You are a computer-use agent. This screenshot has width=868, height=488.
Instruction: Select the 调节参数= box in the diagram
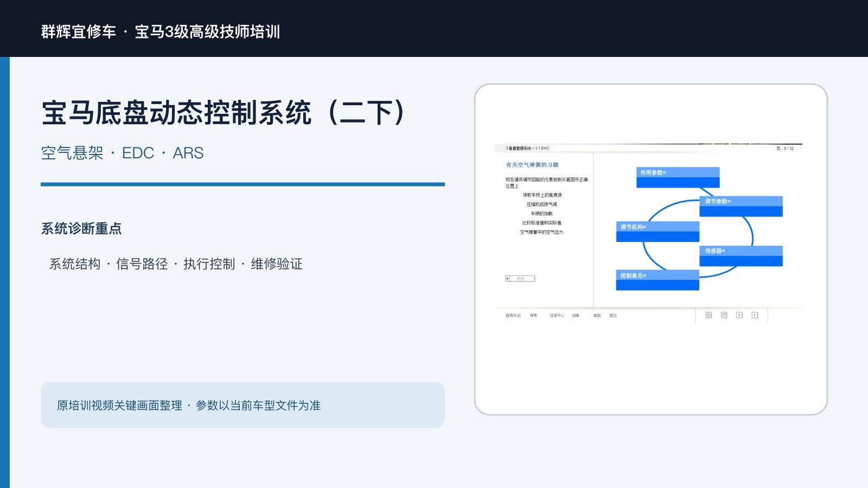(x=741, y=206)
